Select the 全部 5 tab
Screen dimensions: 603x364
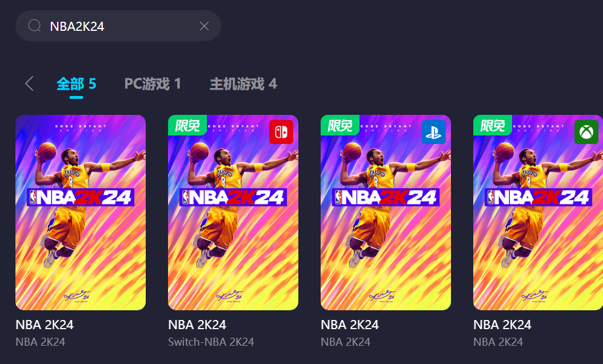[76, 84]
